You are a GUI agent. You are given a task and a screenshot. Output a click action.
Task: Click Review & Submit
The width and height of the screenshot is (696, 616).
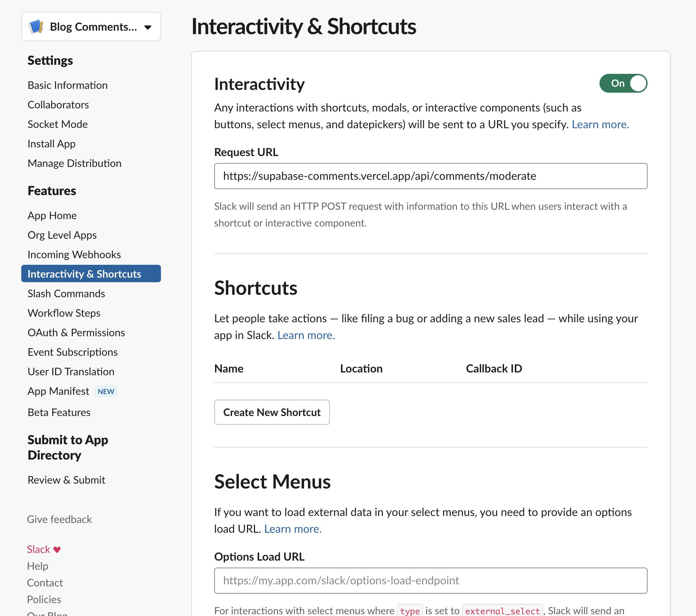click(66, 480)
